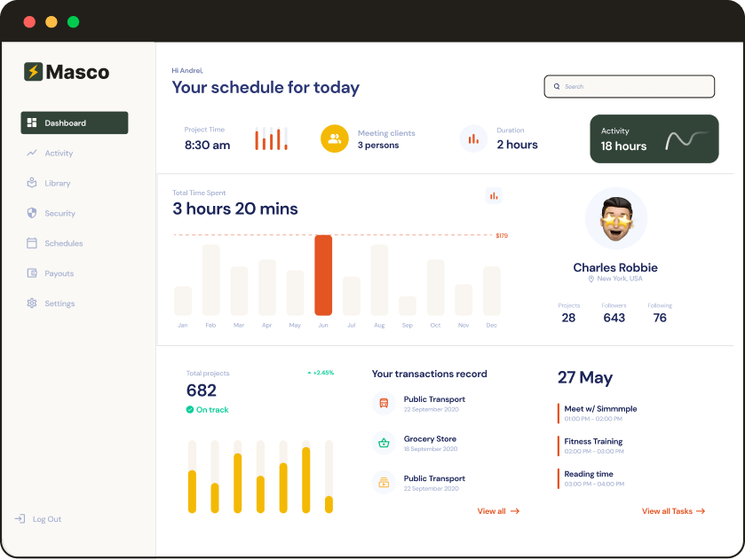Open the Dashboard menu item
The image size is (745, 560).
(x=75, y=122)
